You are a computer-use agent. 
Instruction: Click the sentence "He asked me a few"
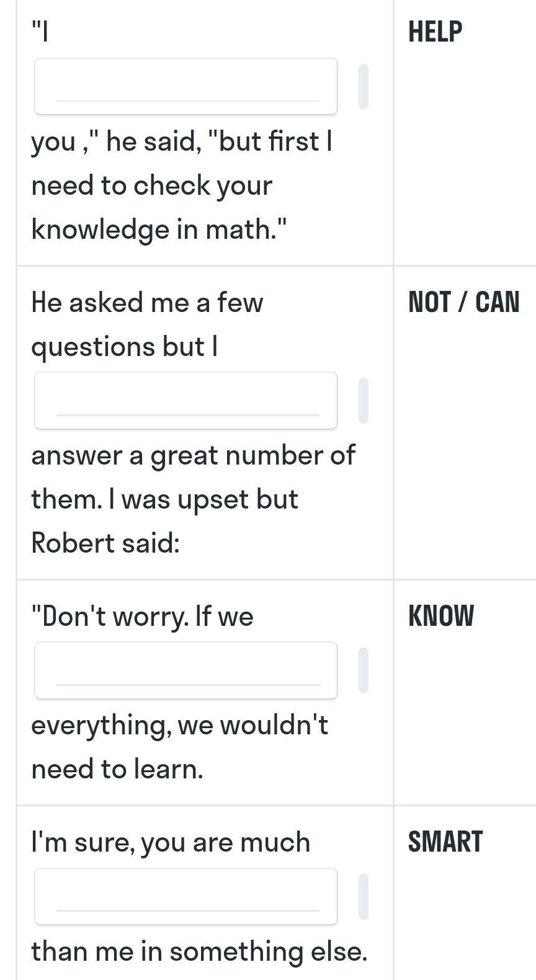(x=148, y=303)
